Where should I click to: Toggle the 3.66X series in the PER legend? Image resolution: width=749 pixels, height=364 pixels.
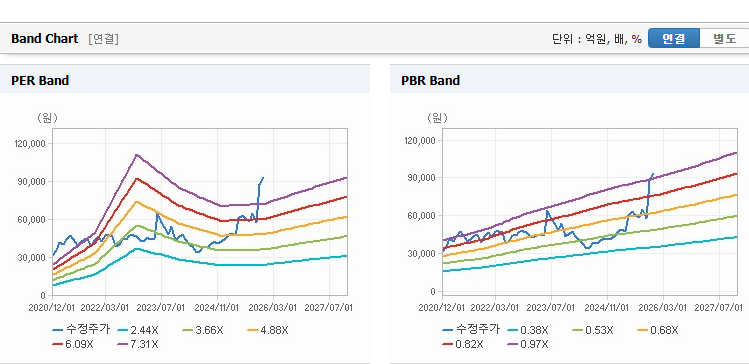click(202, 330)
